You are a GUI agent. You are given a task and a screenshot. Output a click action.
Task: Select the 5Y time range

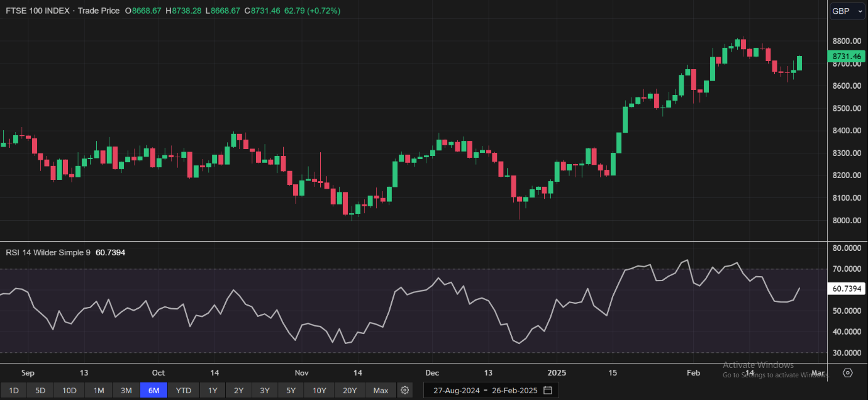click(x=290, y=391)
